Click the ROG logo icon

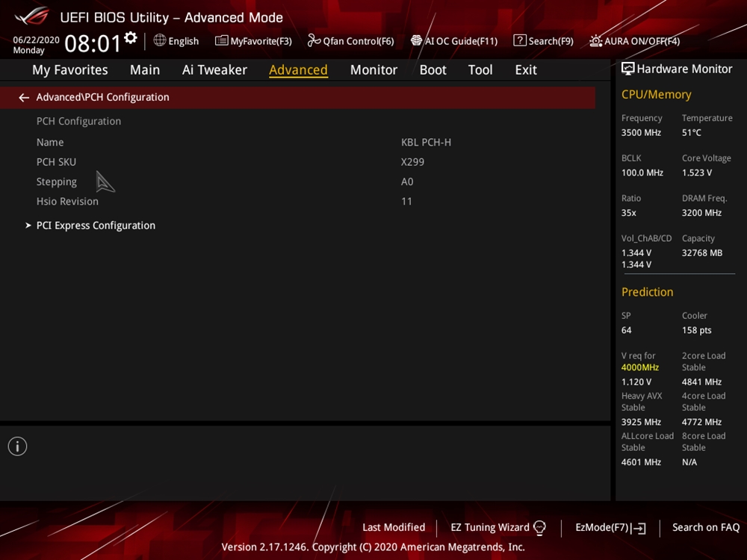31,15
